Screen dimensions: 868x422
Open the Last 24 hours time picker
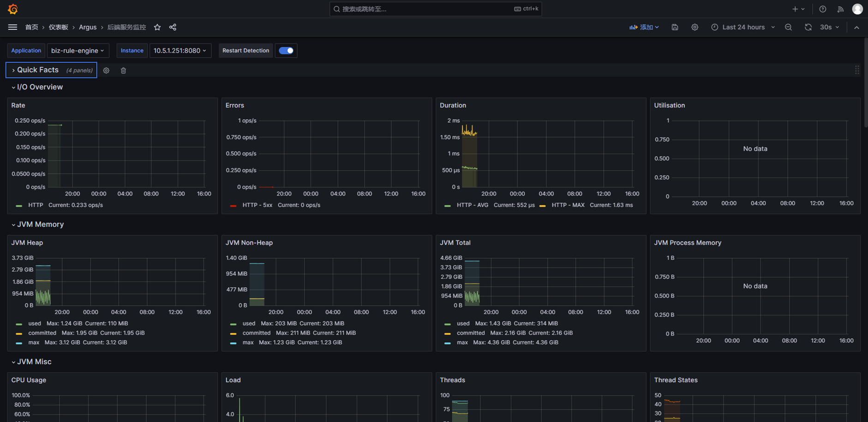743,27
